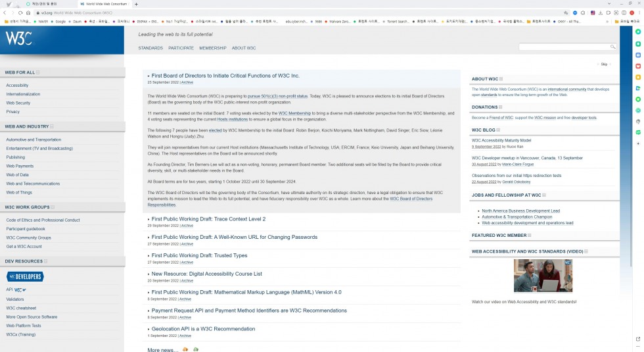Expand the Trusted Types news item

[149, 256]
